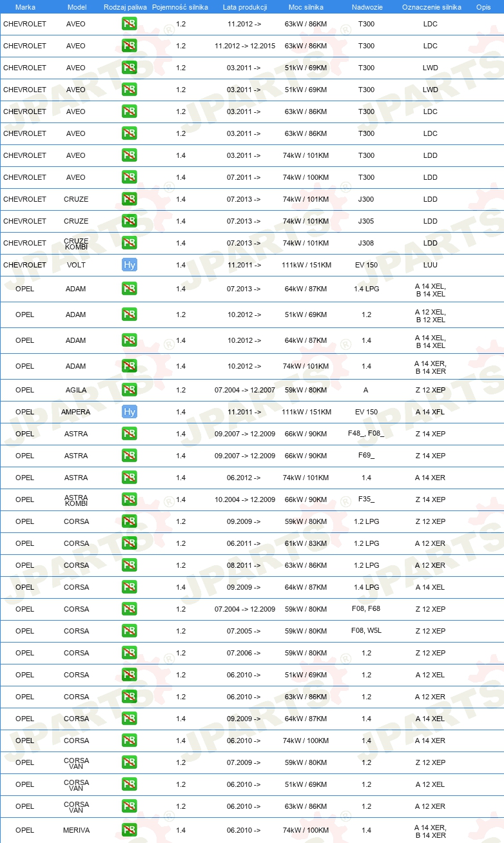The height and width of the screenshot is (843, 504).
Task: Click the F35_ body cell
Action: pyautogui.click(x=366, y=499)
